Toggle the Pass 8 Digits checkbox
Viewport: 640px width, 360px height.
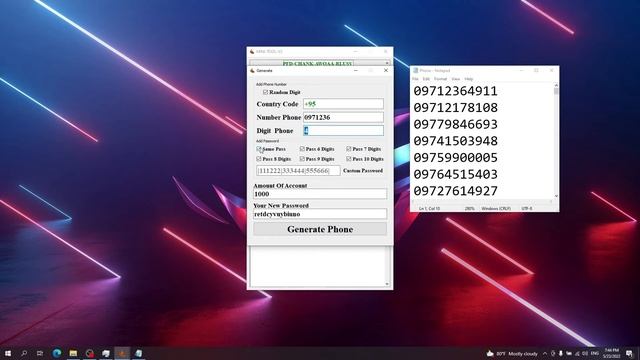click(x=259, y=159)
